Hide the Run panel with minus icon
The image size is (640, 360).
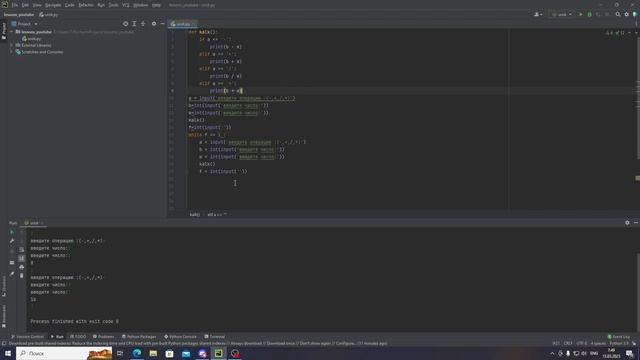tap(636, 223)
